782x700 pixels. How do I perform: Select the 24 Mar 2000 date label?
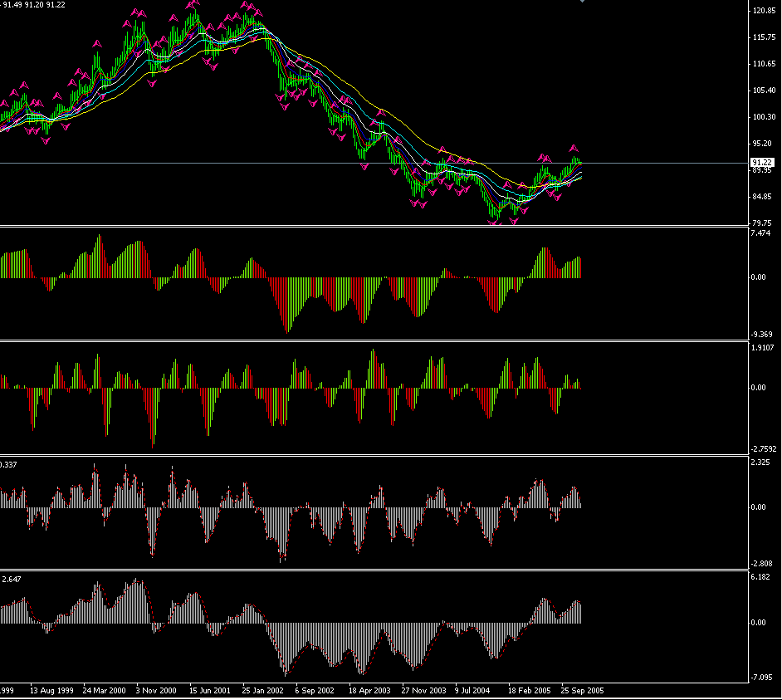(x=105, y=691)
